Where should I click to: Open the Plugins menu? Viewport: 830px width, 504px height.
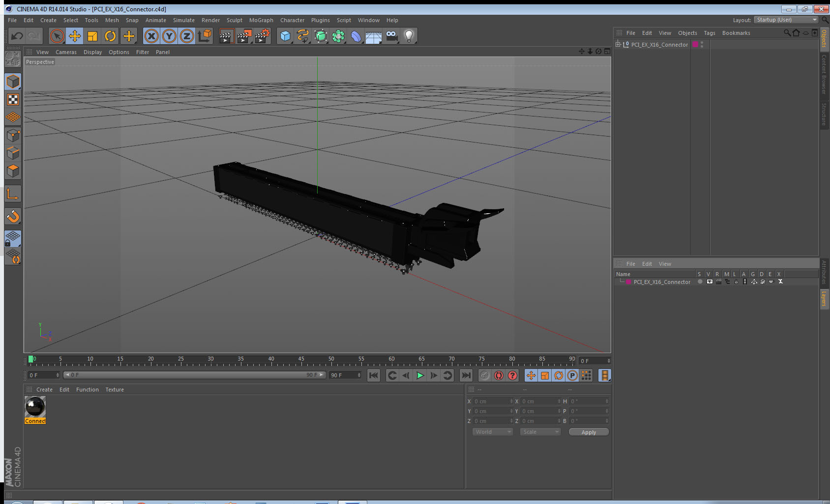tap(321, 20)
